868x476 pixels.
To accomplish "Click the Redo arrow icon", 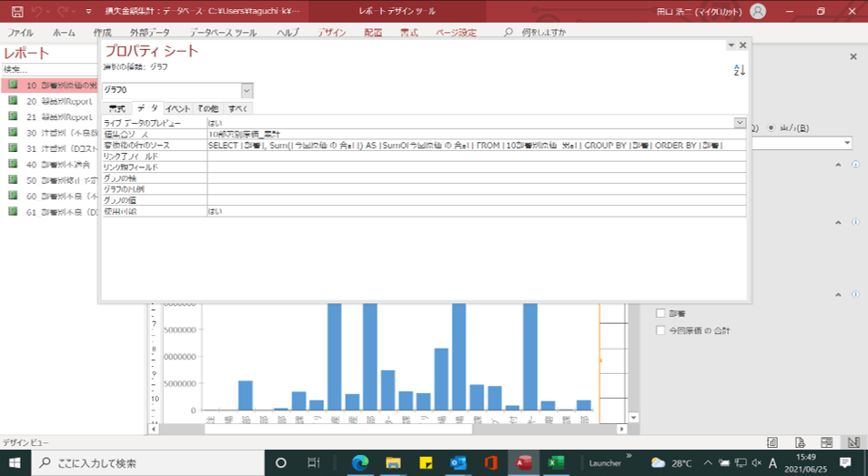I will [63, 11].
